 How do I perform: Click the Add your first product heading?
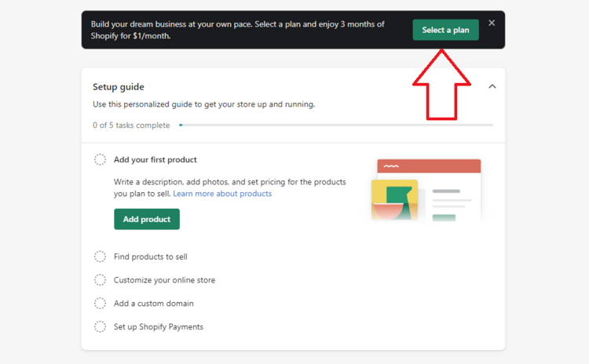[155, 160]
